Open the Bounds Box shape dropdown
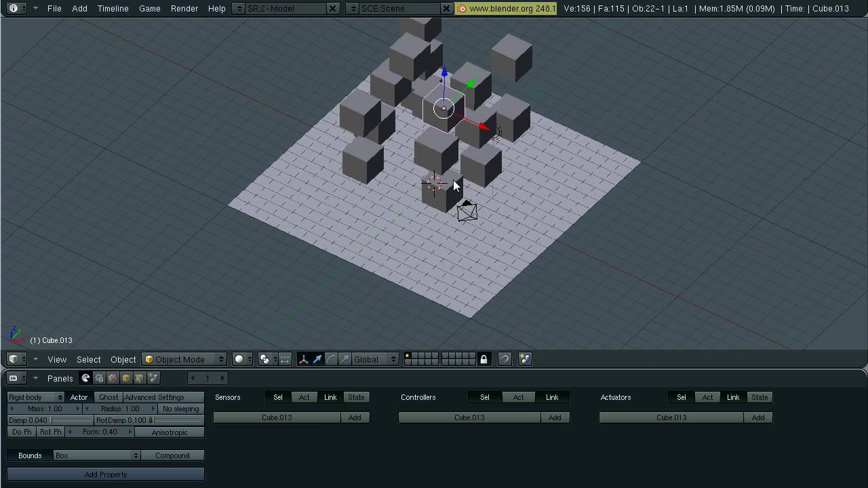868x488 pixels. tap(96, 455)
